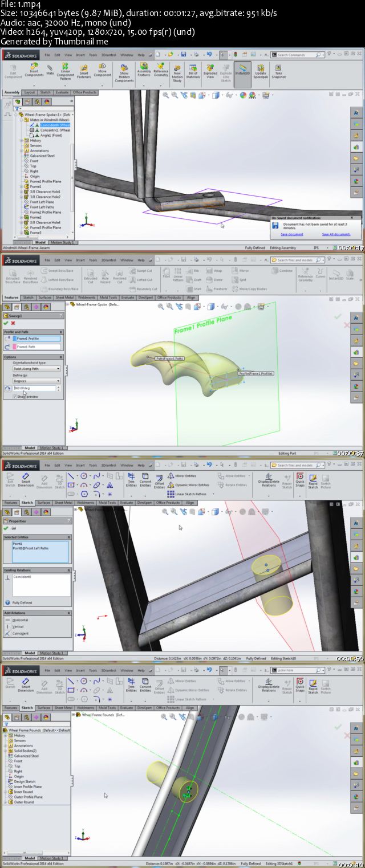Switch to the Office Products tab in the assembly window

point(84,92)
